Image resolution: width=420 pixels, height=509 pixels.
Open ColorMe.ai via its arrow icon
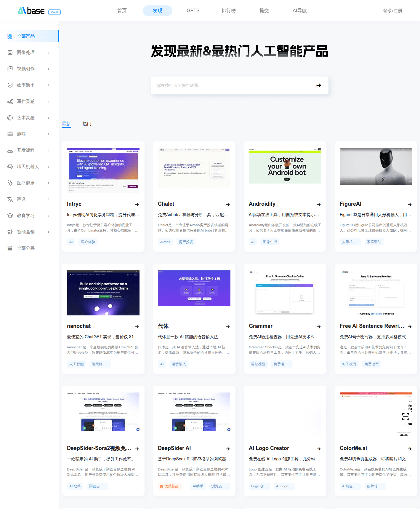[410, 449]
